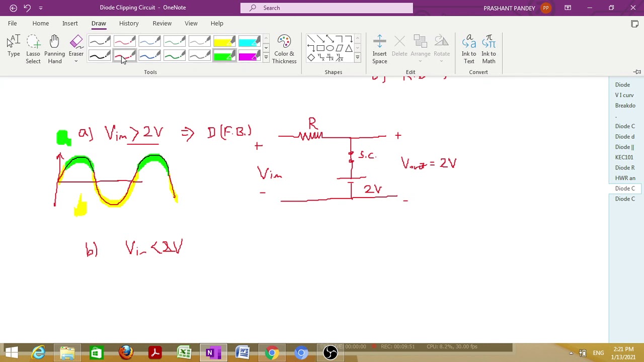The image size is (644, 362).
Task: Open the 'V I curv' page
Action: 624,95
